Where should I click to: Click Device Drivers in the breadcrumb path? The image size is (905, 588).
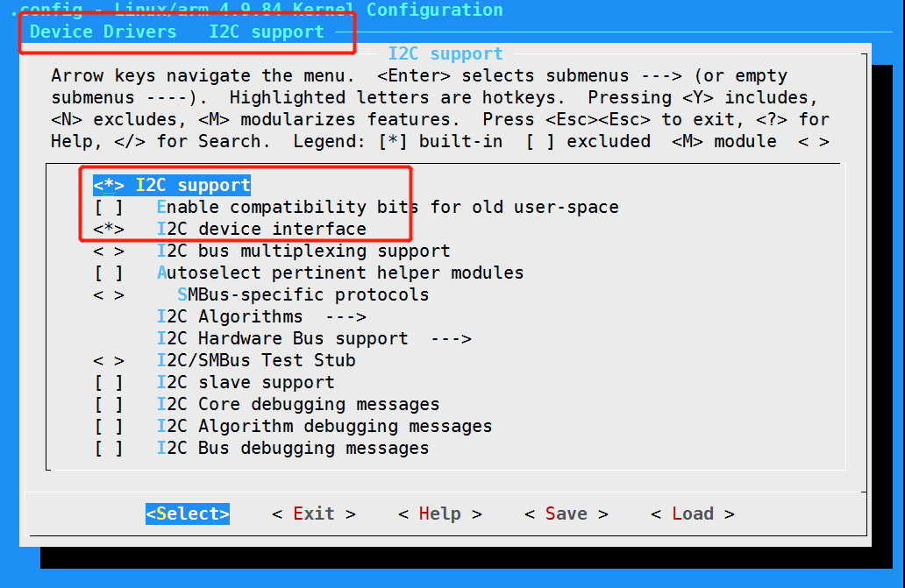pos(103,32)
